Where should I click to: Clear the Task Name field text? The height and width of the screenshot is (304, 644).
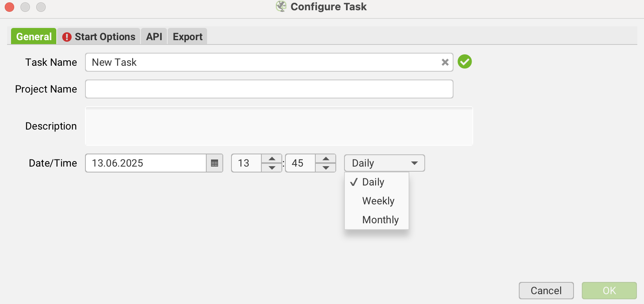click(445, 62)
